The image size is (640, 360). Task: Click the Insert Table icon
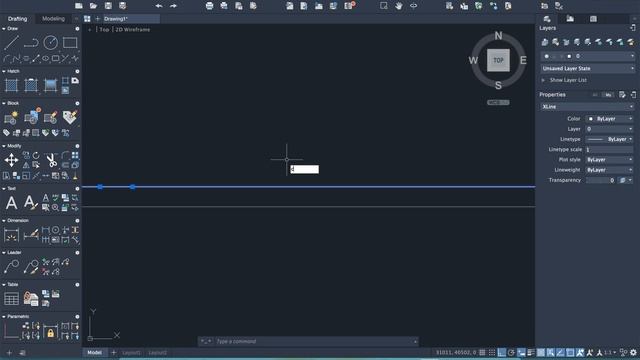click(x=11, y=299)
